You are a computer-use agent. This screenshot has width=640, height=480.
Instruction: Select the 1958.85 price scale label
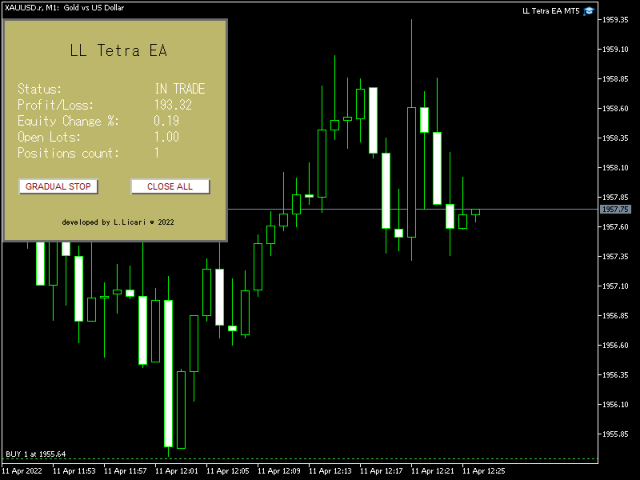coord(616,79)
